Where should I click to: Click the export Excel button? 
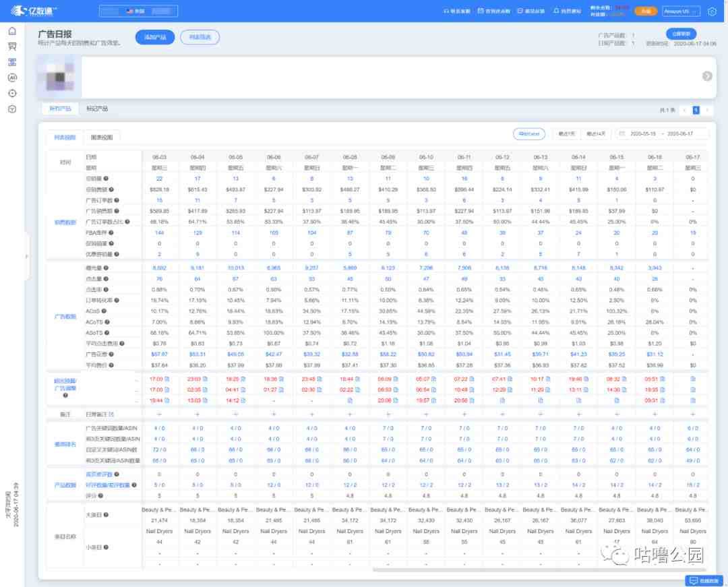[x=529, y=133]
